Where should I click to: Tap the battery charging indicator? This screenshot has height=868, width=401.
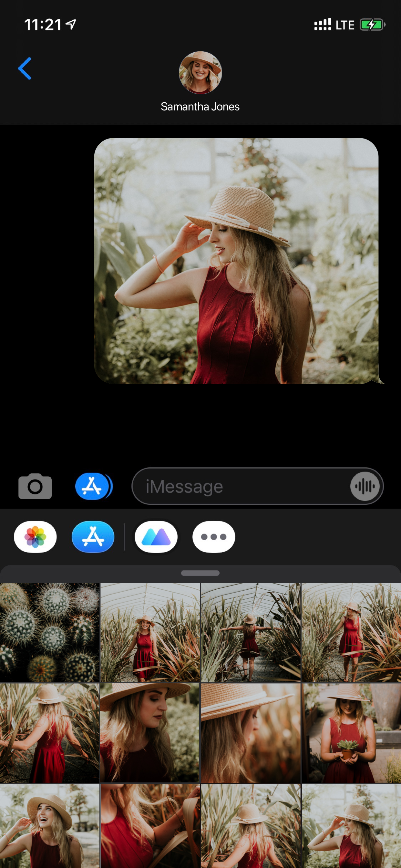pyautogui.click(x=372, y=25)
